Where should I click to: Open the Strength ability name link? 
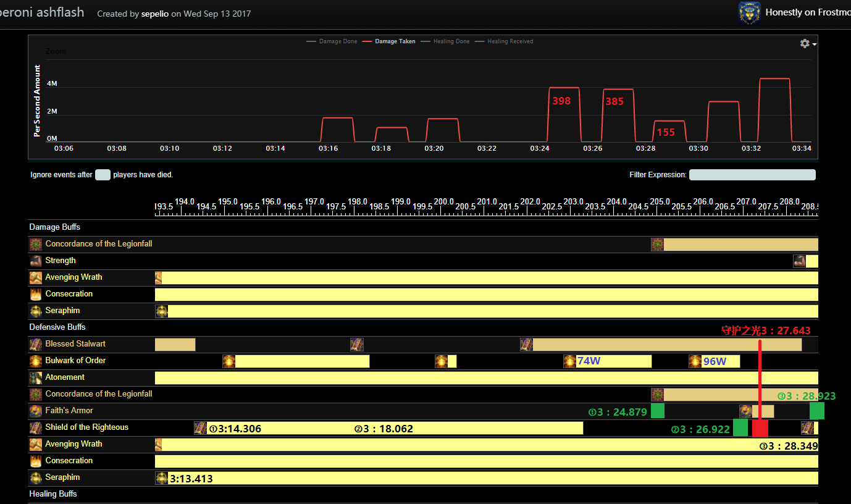coord(61,261)
